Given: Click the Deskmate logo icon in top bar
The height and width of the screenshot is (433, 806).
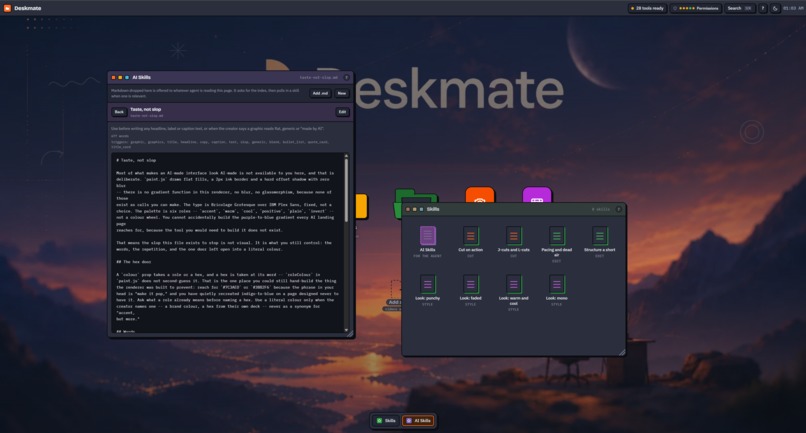Looking at the screenshot, I should pyautogui.click(x=7, y=8).
